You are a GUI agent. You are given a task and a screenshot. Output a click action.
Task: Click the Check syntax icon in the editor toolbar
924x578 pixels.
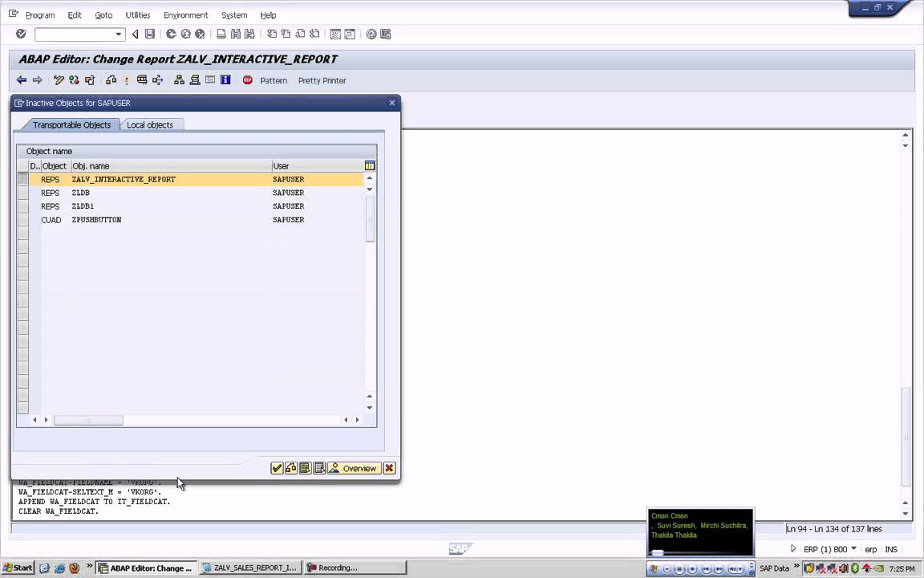(111, 80)
